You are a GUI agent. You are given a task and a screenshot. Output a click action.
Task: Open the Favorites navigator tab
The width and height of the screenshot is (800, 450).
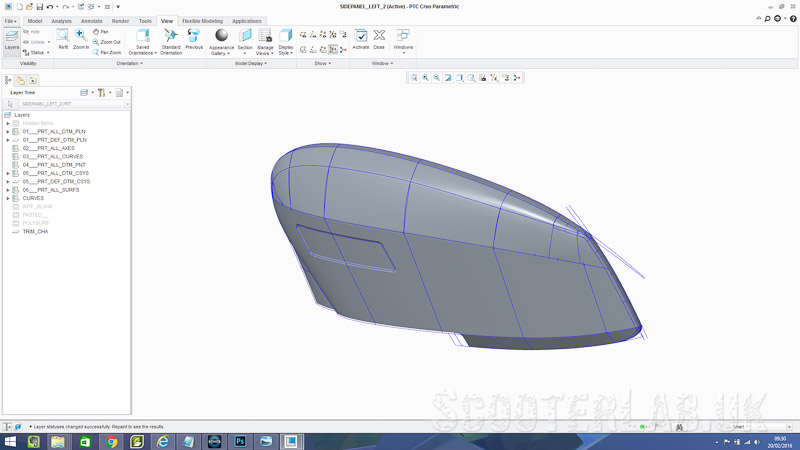coord(33,80)
